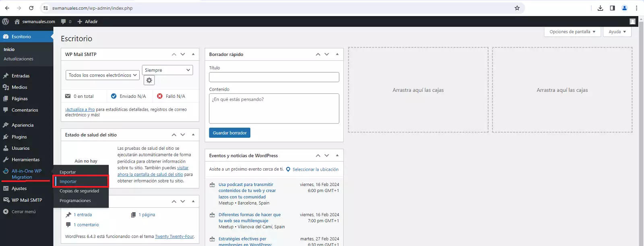The image size is (644, 246).
Task: Click the Título input field
Action: [274, 77]
